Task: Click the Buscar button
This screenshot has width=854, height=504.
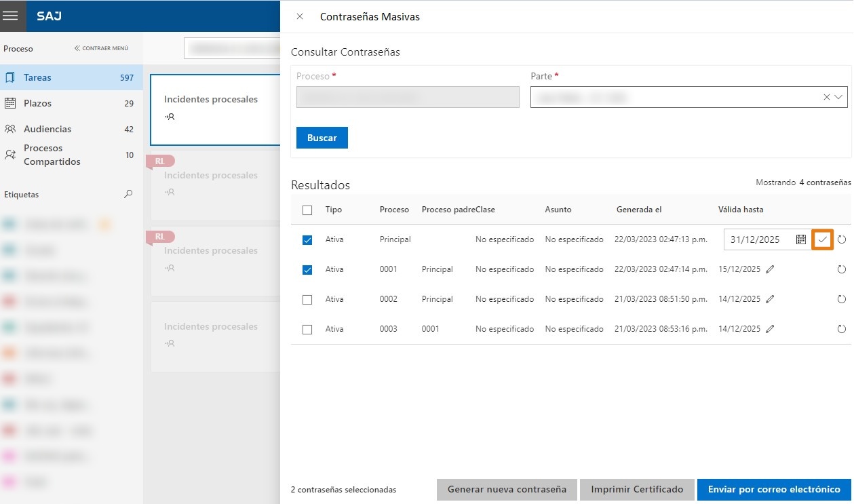Action: [322, 138]
